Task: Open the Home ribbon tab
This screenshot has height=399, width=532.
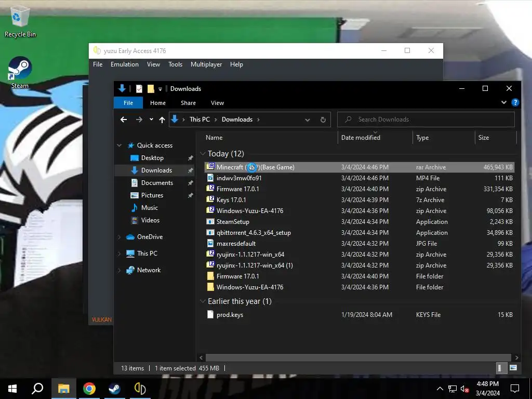Action: [x=158, y=103]
